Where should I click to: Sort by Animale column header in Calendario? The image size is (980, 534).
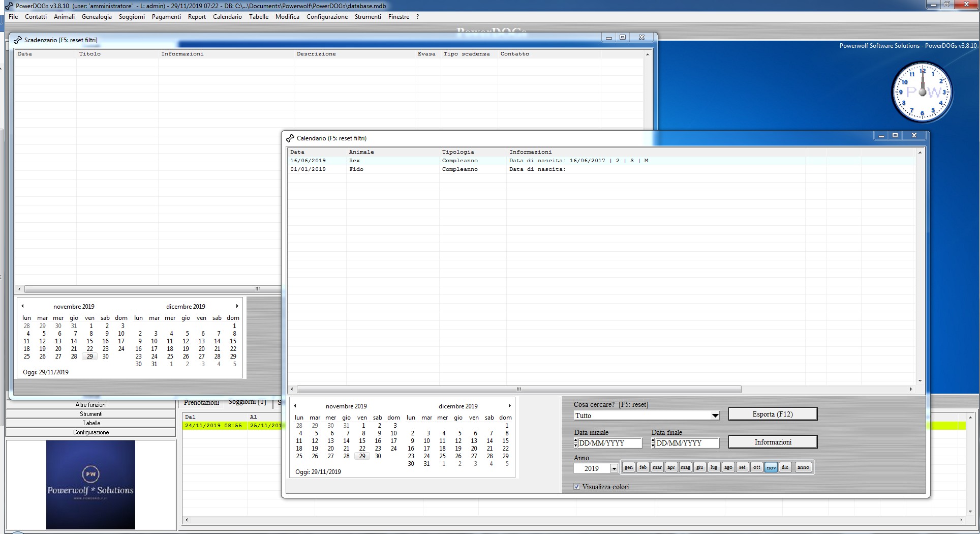(x=393, y=152)
